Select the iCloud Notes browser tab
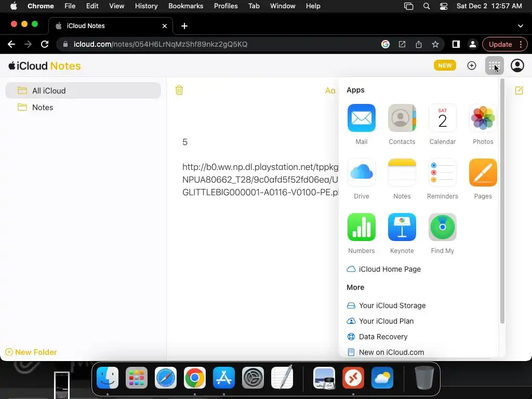This screenshot has width=532, height=399. (x=111, y=26)
